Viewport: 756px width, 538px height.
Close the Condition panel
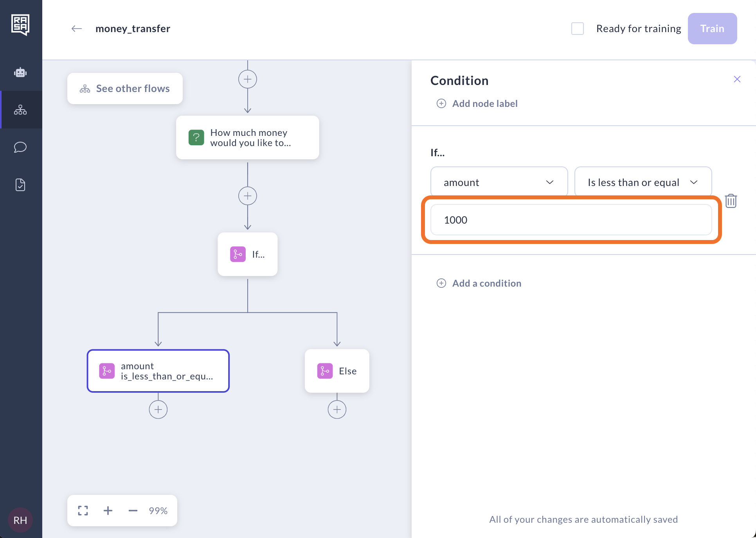pyautogui.click(x=737, y=79)
